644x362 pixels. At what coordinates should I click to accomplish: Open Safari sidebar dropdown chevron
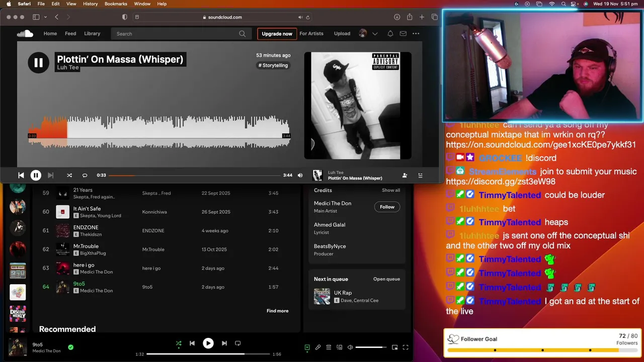[45, 17]
